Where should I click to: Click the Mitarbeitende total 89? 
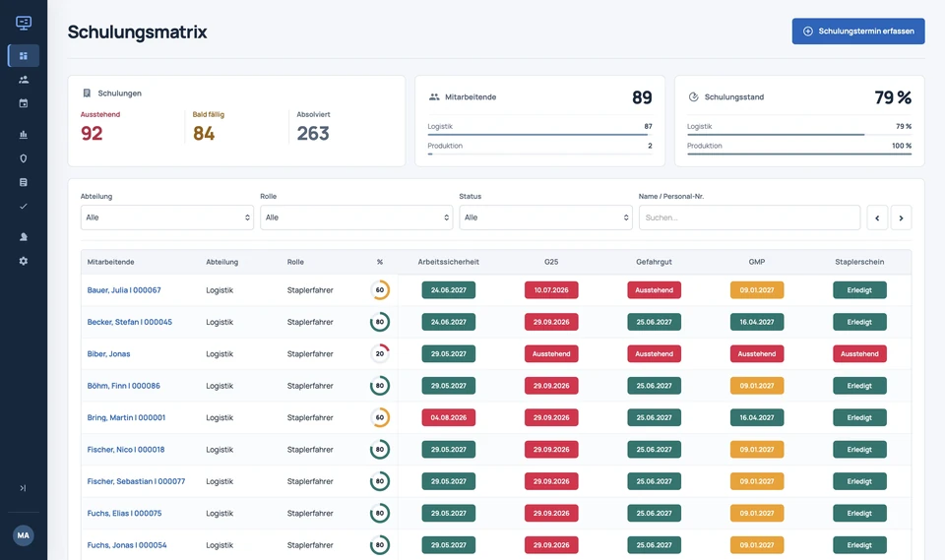[642, 97]
